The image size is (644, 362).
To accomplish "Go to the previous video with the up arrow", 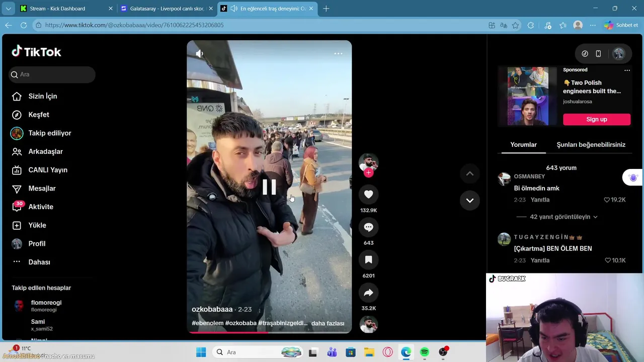I will click(469, 173).
